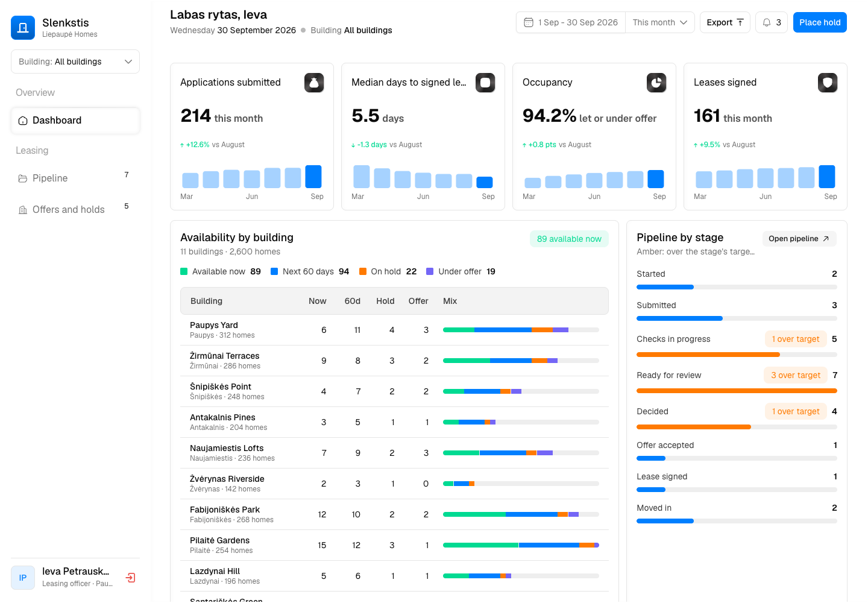Open the Dashboard menu item
The width and height of the screenshot is (868, 603).
pos(75,121)
